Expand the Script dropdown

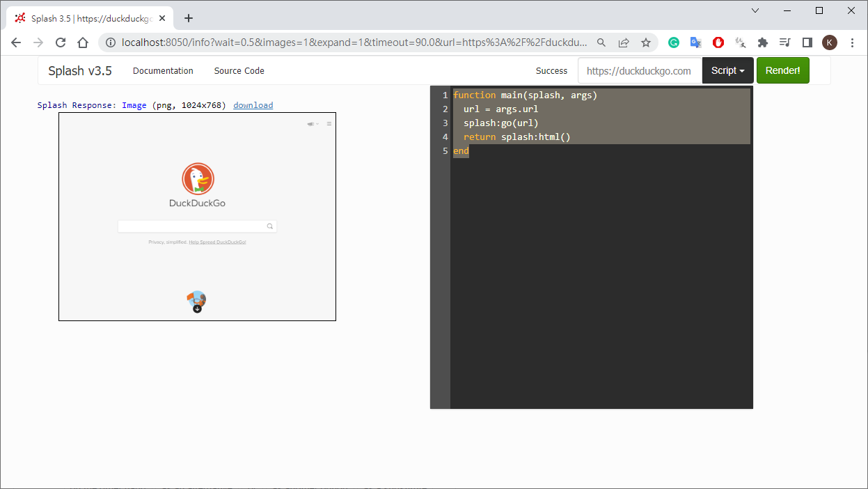727,70
